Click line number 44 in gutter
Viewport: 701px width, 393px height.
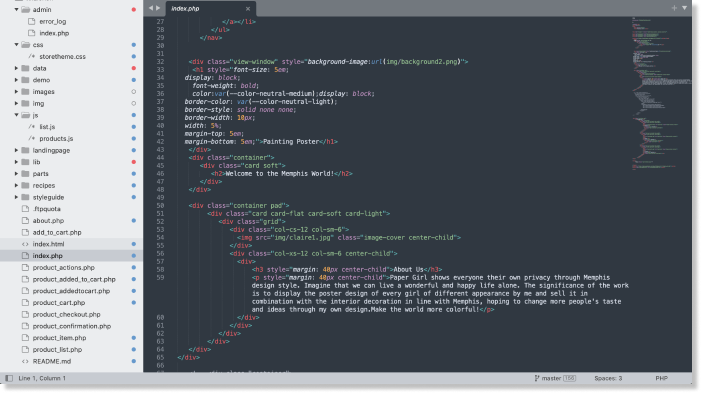[x=160, y=157]
